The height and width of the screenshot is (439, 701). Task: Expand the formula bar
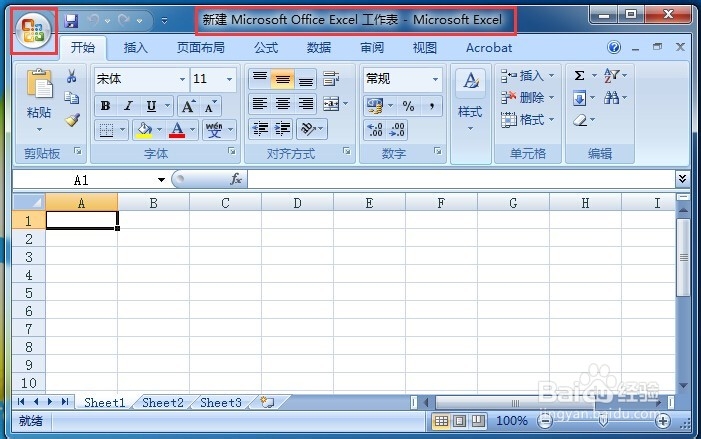tap(682, 179)
